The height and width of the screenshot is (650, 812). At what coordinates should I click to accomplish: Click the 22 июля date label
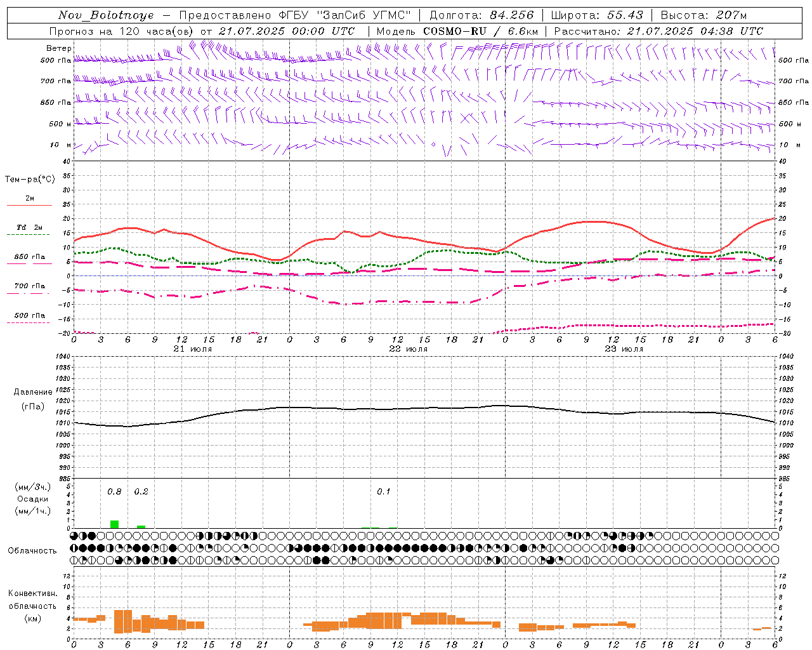tap(409, 349)
